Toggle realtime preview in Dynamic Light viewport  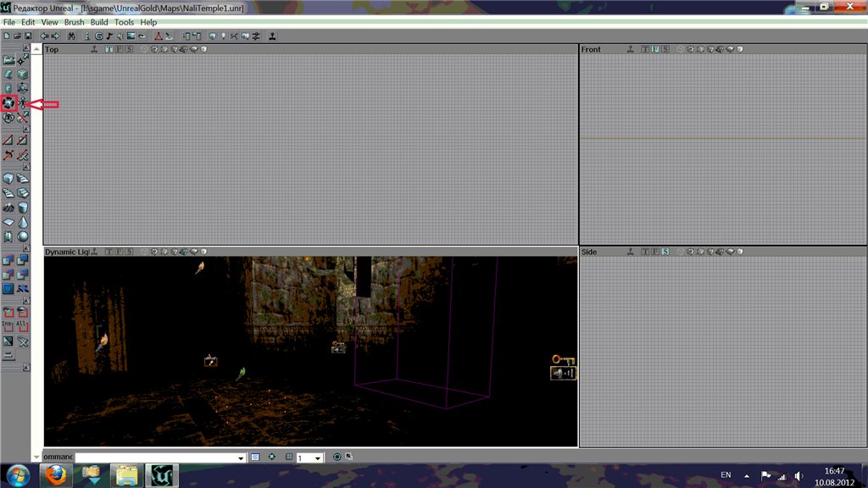tap(94, 252)
